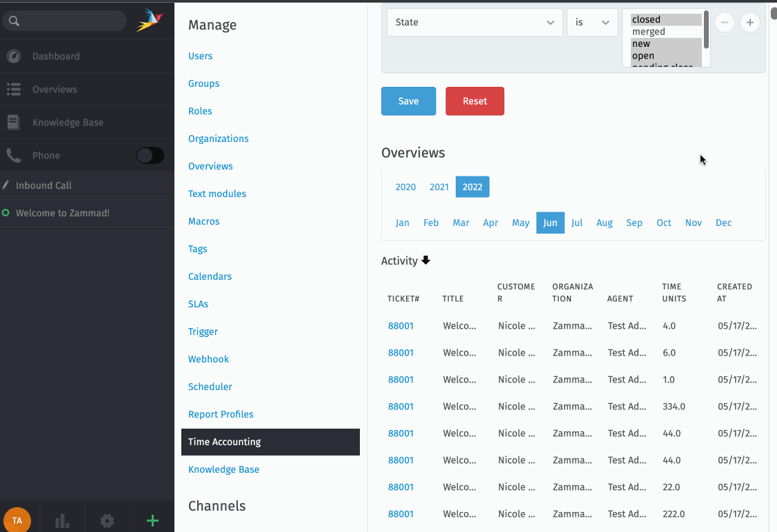Create a new ticket with the green plus
Screen dimensions: 777x532
pyautogui.click(x=152, y=520)
